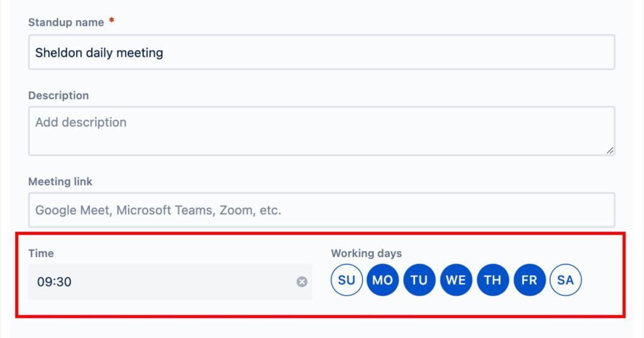Toggle off the TU working day
Viewport: 644px width, 338px height.
[419, 280]
